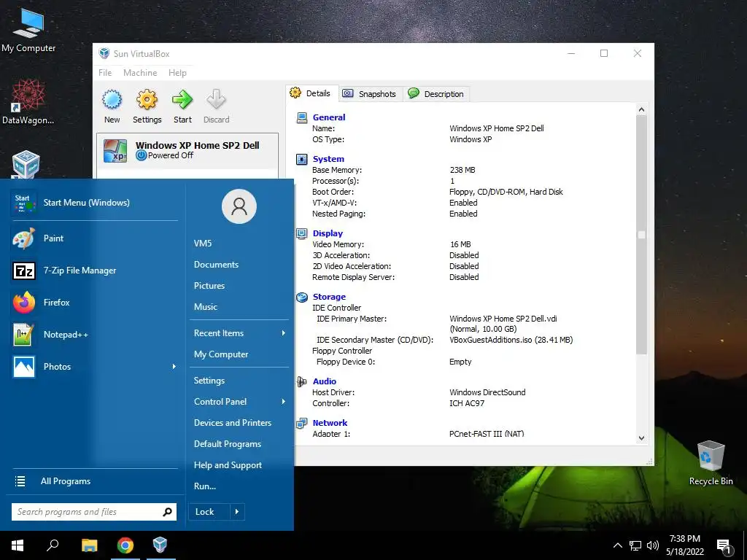Switch to the Snapshots tab

[x=370, y=94]
